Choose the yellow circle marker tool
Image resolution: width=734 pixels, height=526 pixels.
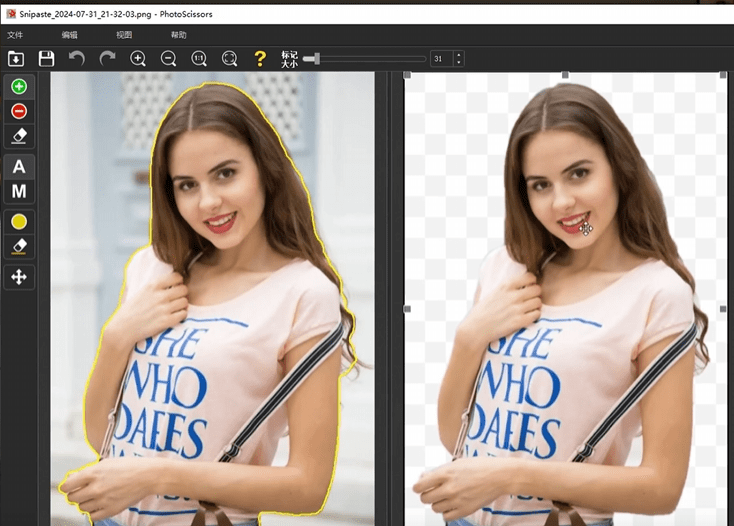pyautogui.click(x=19, y=221)
